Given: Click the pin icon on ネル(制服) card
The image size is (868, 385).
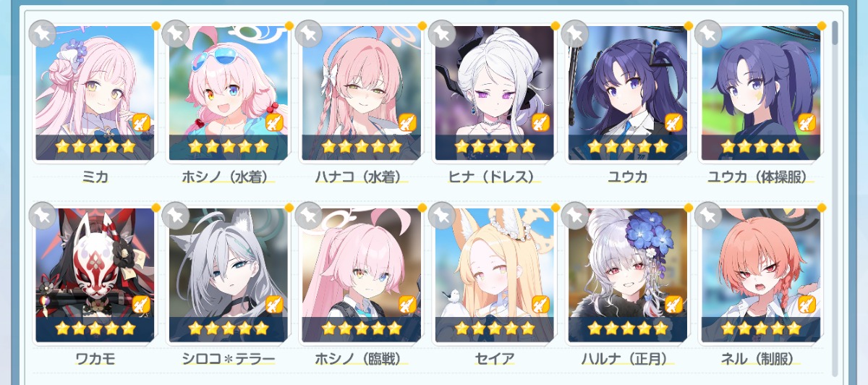Looking at the screenshot, I should tap(708, 215).
